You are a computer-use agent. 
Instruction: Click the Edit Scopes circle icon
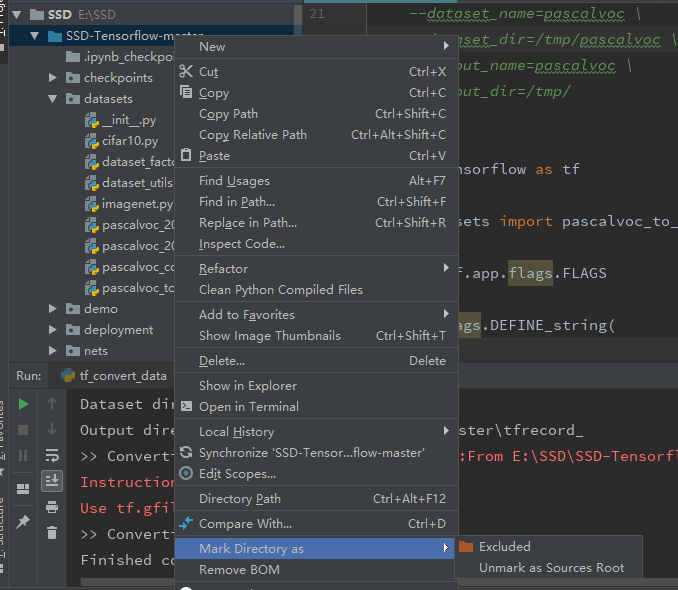click(x=186, y=473)
